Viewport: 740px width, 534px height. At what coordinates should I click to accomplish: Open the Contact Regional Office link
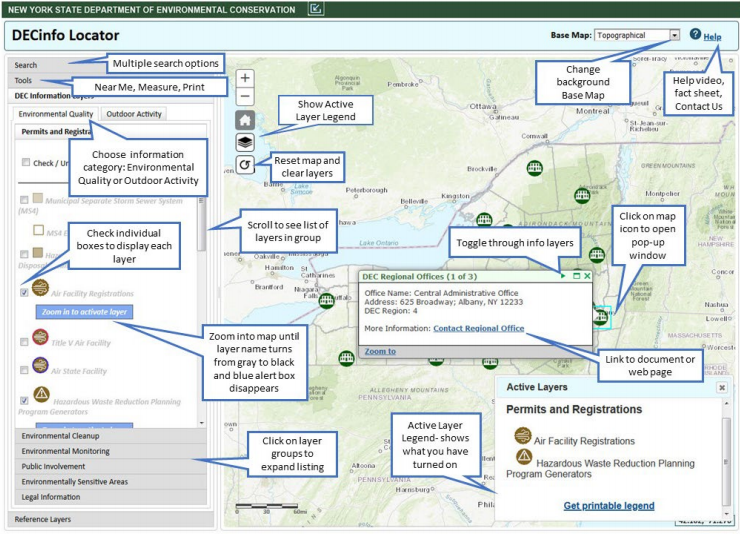click(x=479, y=328)
